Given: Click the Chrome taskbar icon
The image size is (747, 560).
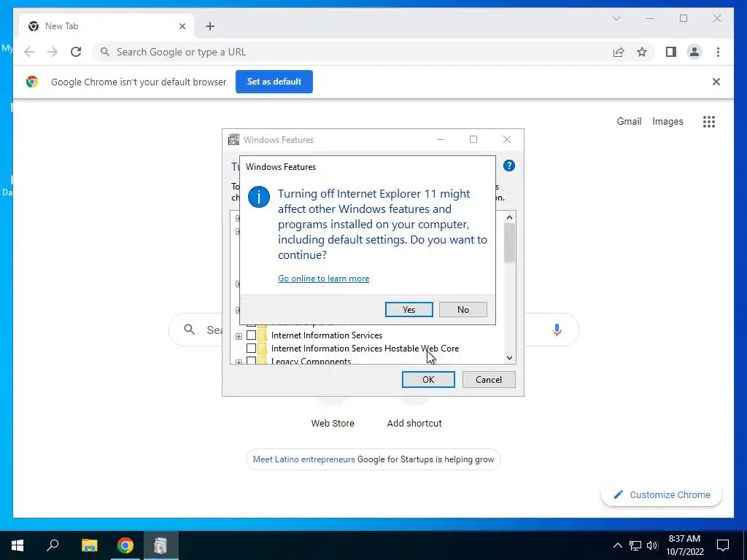Looking at the screenshot, I should pyautogui.click(x=125, y=545).
